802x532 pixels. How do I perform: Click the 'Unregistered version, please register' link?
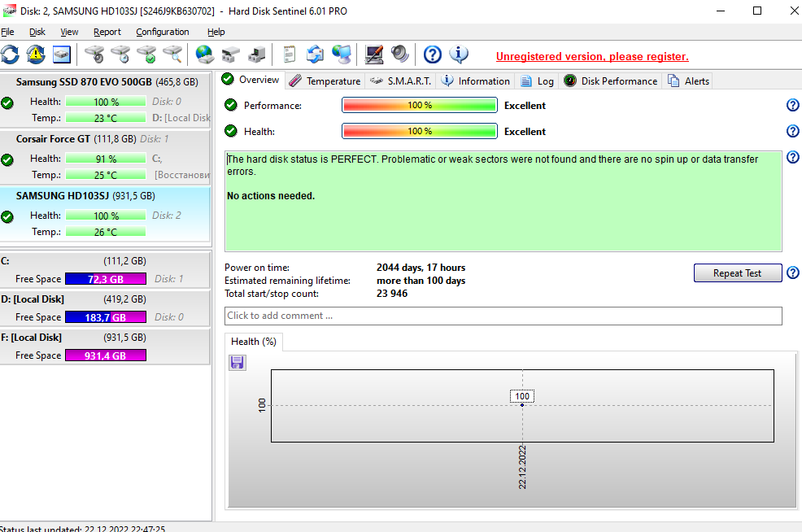(x=592, y=56)
